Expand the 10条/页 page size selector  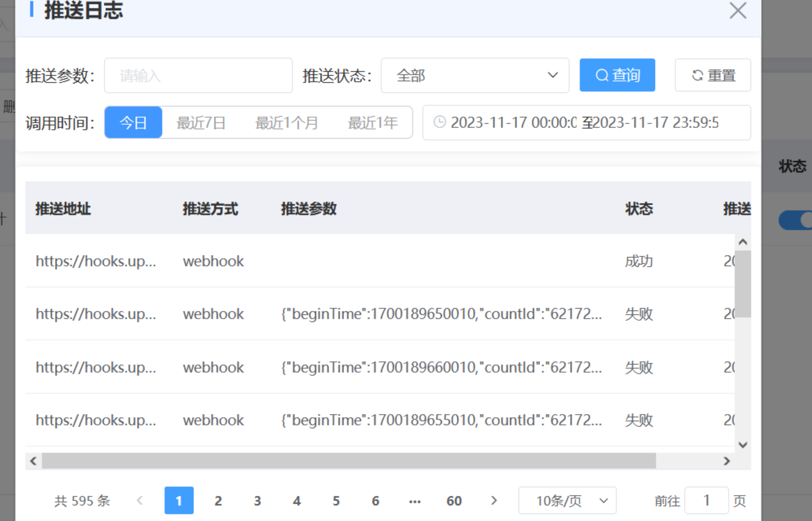pyautogui.click(x=567, y=501)
